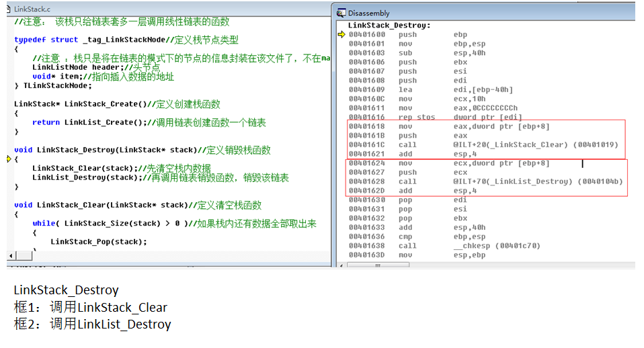Screen dimensions: 644x348
Task: Click the line 00401607 push esi
Action: click(408, 71)
